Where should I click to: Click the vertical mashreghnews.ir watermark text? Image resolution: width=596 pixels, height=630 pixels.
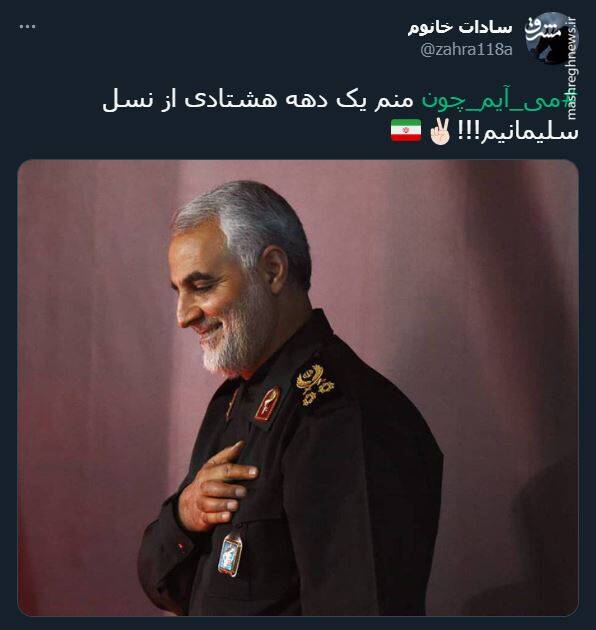(x=573, y=69)
